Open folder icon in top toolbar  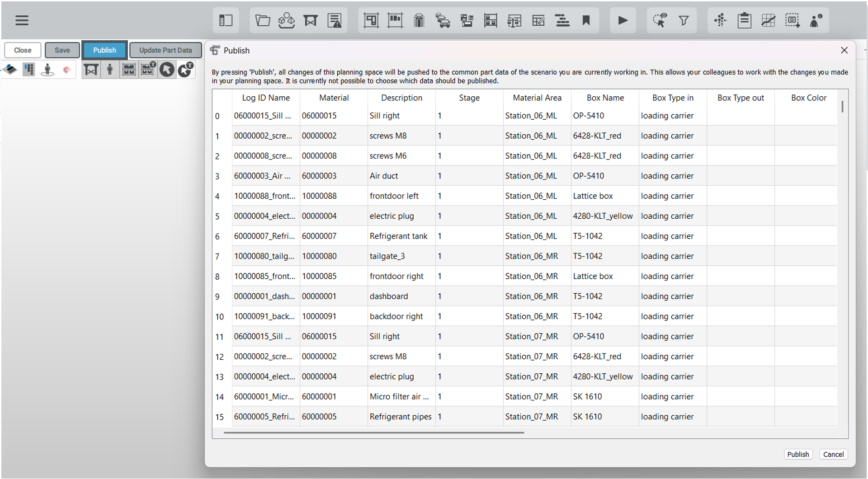263,20
